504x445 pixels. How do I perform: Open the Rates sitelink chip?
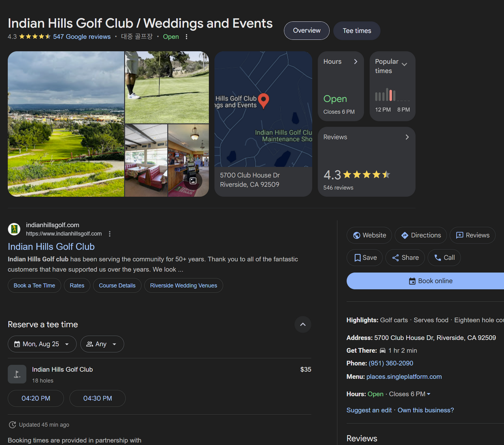tap(77, 286)
